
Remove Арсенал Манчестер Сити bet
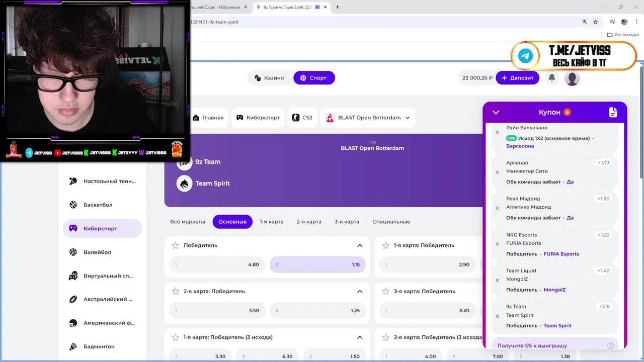(497, 172)
